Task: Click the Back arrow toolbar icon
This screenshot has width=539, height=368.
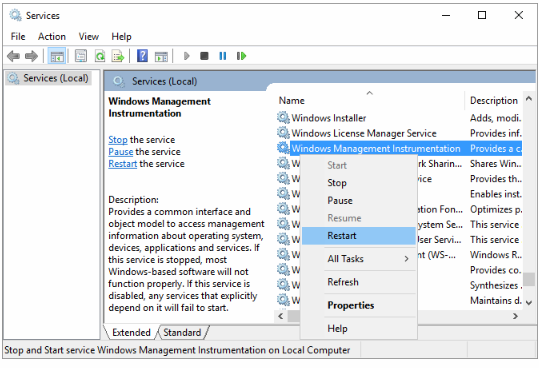Action: [13, 56]
